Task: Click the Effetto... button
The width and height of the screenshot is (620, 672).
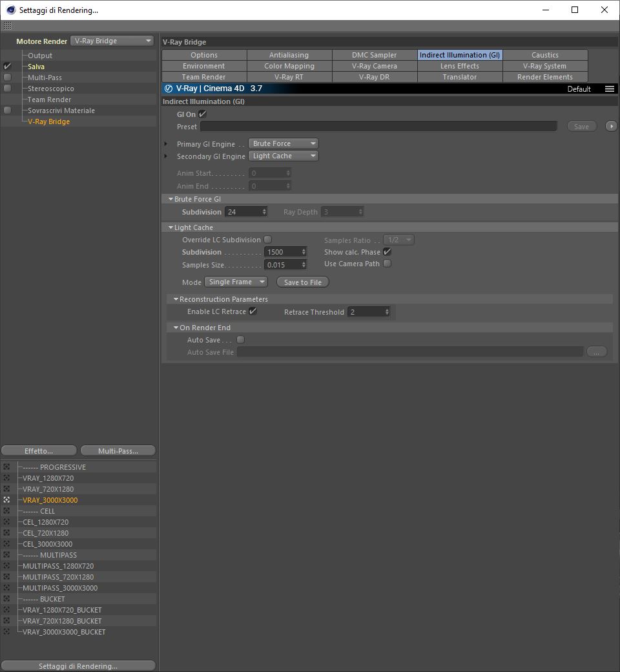Action: tap(39, 451)
